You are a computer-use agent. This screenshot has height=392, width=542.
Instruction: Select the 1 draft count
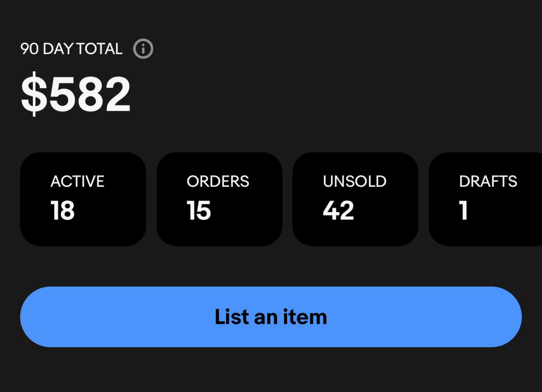coord(464,211)
